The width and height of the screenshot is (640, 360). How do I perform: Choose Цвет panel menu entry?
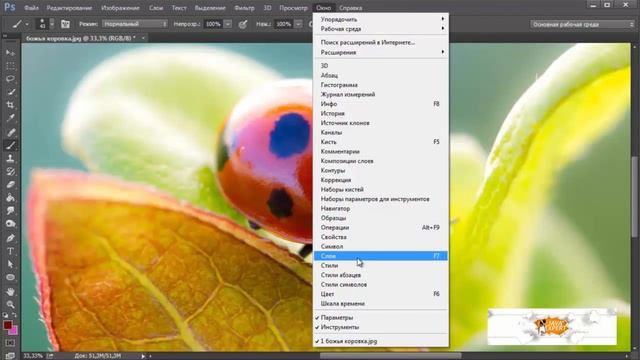point(380,294)
